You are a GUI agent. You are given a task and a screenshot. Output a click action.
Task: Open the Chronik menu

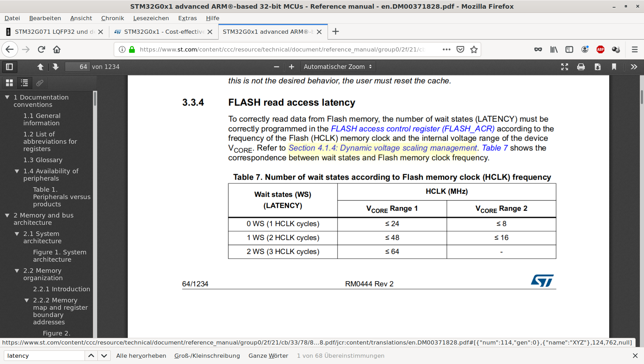[112, 18]
